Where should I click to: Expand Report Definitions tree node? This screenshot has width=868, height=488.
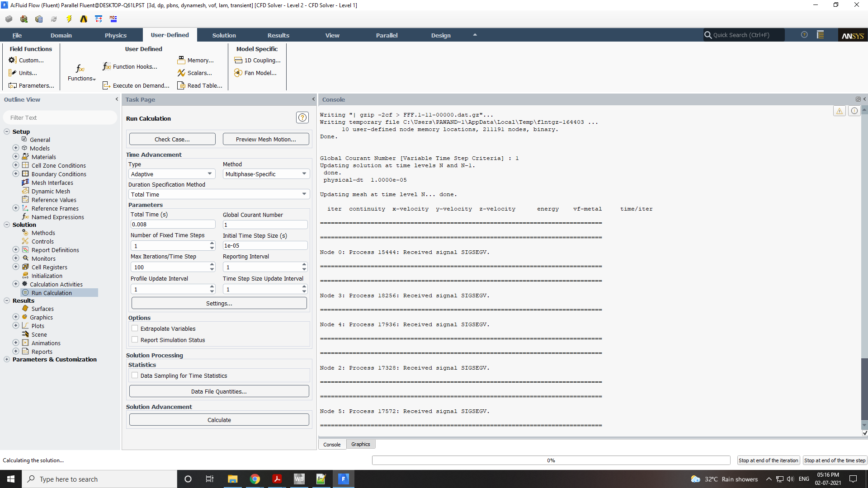coord(16,250)
